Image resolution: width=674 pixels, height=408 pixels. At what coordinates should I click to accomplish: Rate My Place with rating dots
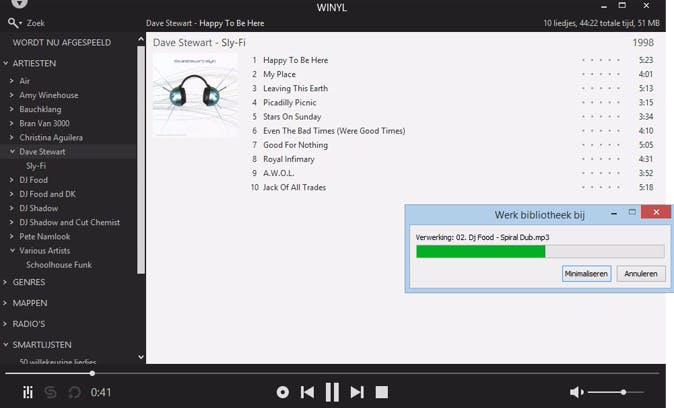tap(600, 74)
